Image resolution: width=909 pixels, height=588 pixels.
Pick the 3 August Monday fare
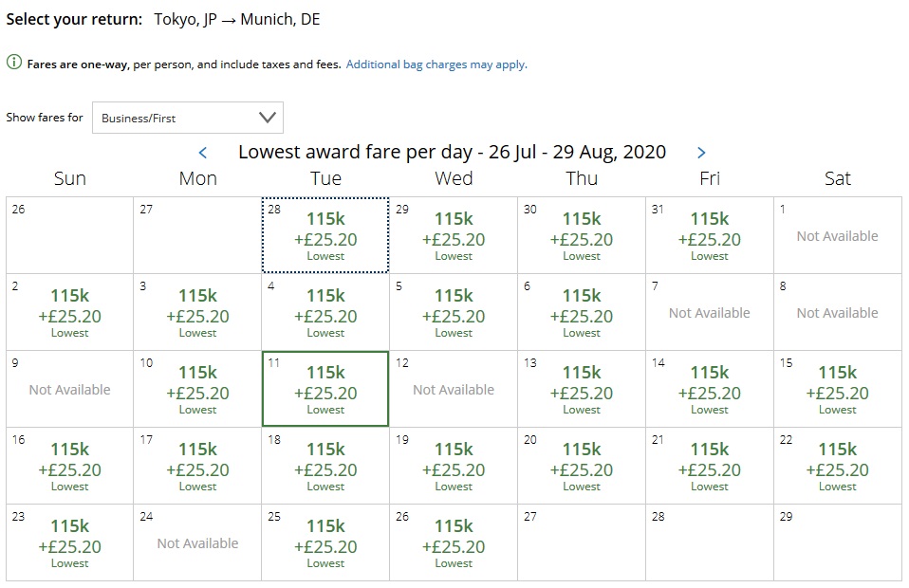point(197,312)
